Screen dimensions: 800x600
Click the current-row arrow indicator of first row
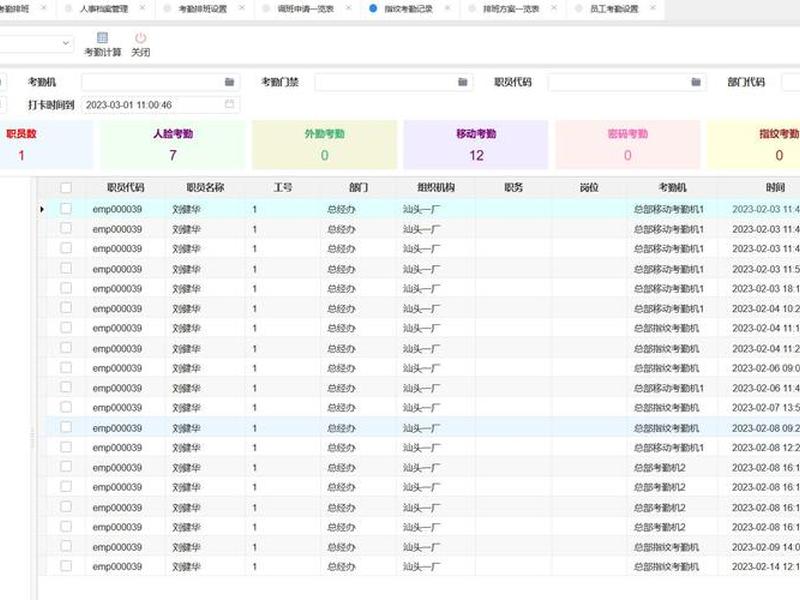pos(42,209)
